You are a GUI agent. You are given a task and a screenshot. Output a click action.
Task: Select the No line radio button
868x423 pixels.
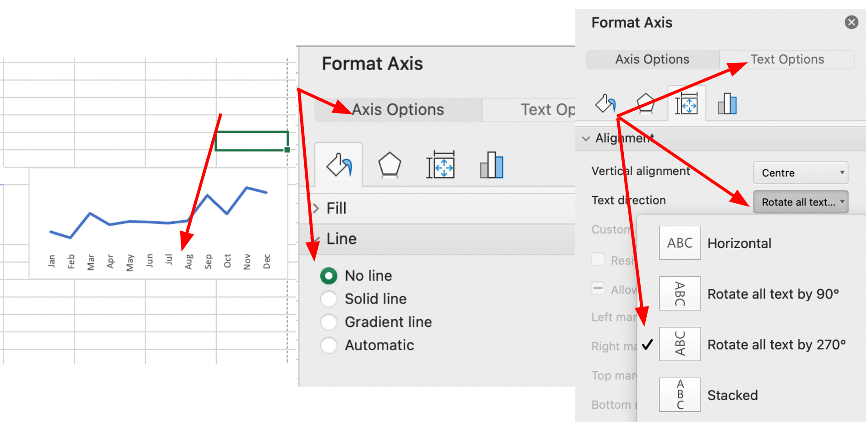pos(329,276)
